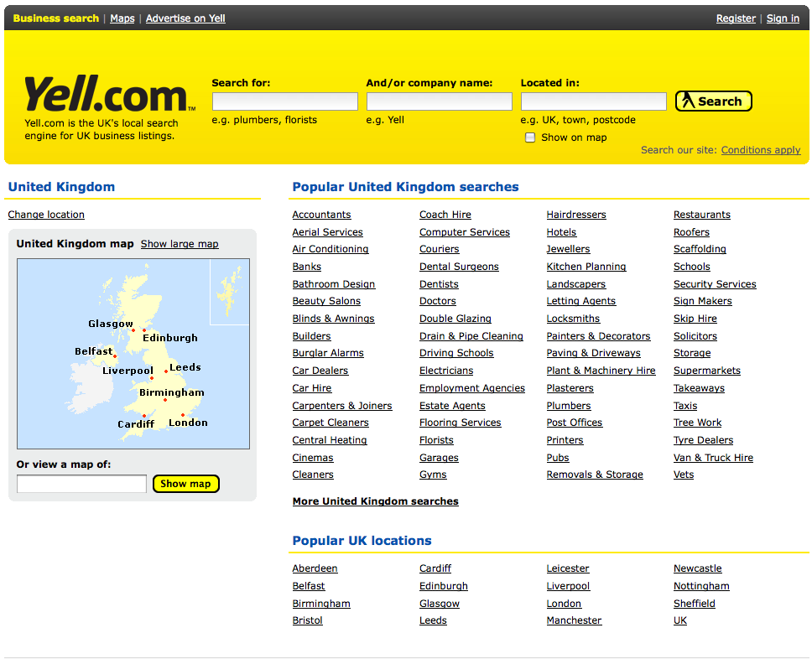Focus the Located in input field
The height and width of the screenshot is (659, 812).
click(593, 101)
